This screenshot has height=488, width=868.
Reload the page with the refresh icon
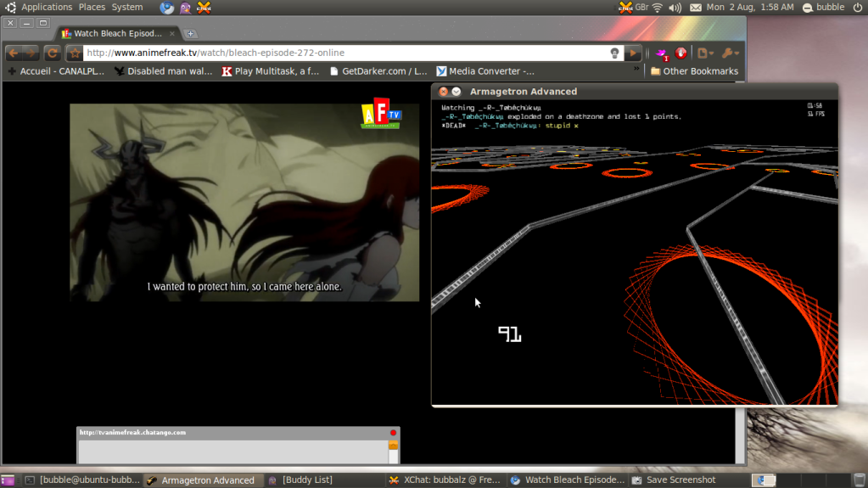click(x=53, y=53)
